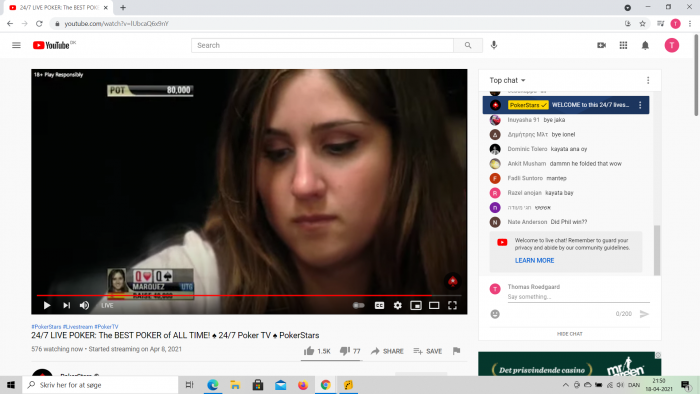This screenshot has width=700, height=394.
Task: Start voice search with microphone icon
Action: pos(494,45)
